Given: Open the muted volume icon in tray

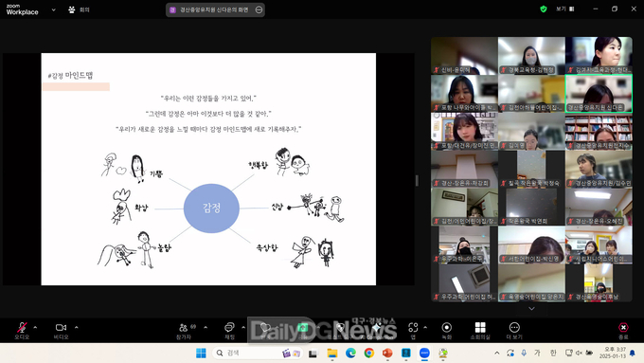Looking at the screenshot, I should 579,353.
